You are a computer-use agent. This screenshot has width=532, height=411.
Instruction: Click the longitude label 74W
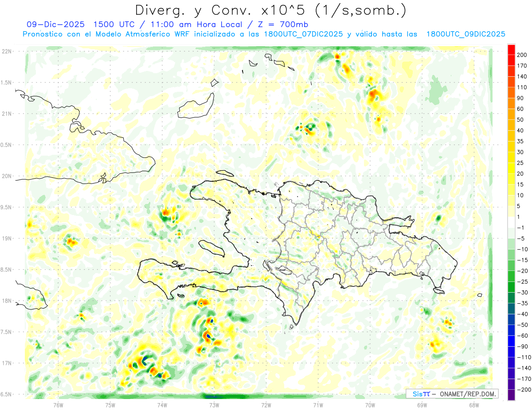(162, 405)
